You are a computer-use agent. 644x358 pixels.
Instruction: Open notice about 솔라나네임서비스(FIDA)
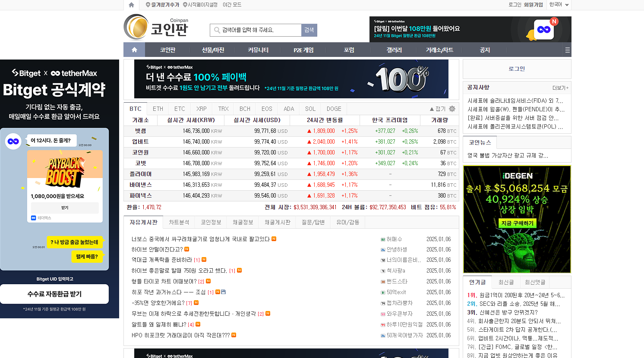click(515, 100)
